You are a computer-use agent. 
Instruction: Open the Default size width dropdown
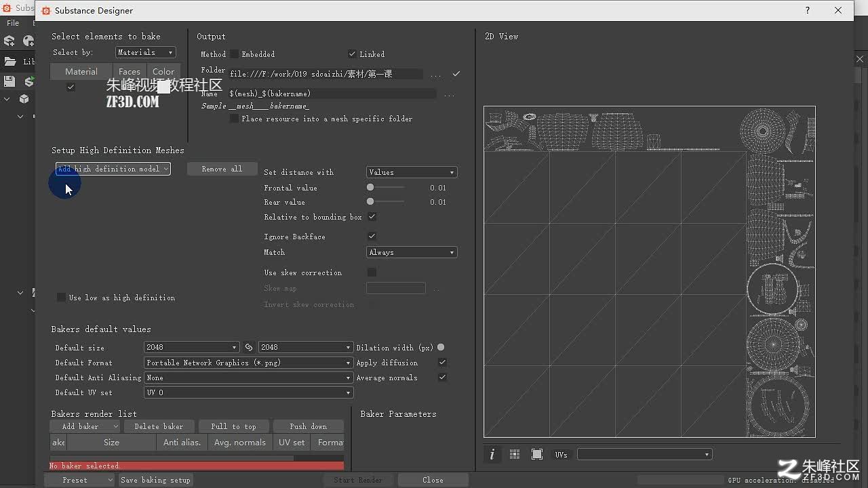click(x=191, y=347)
